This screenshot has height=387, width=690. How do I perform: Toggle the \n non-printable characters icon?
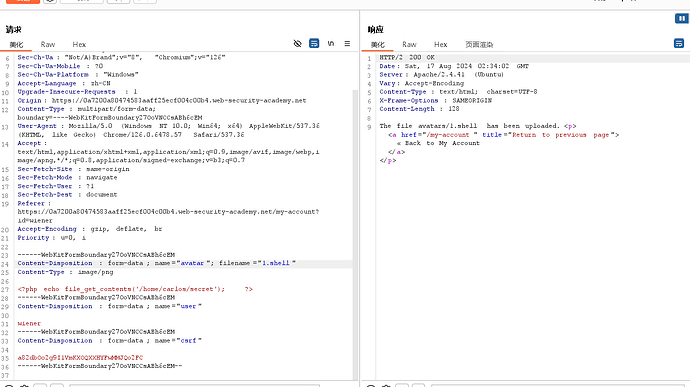(331, 43)
